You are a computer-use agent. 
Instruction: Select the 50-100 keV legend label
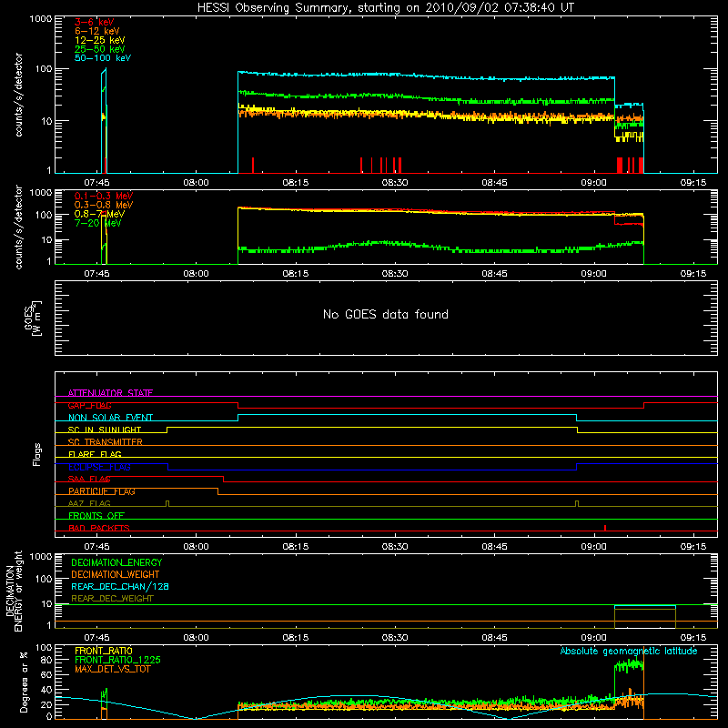coord(103,58)
